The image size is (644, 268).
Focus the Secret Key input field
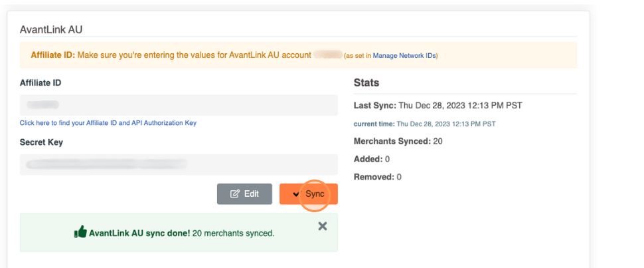coord(179,164)
